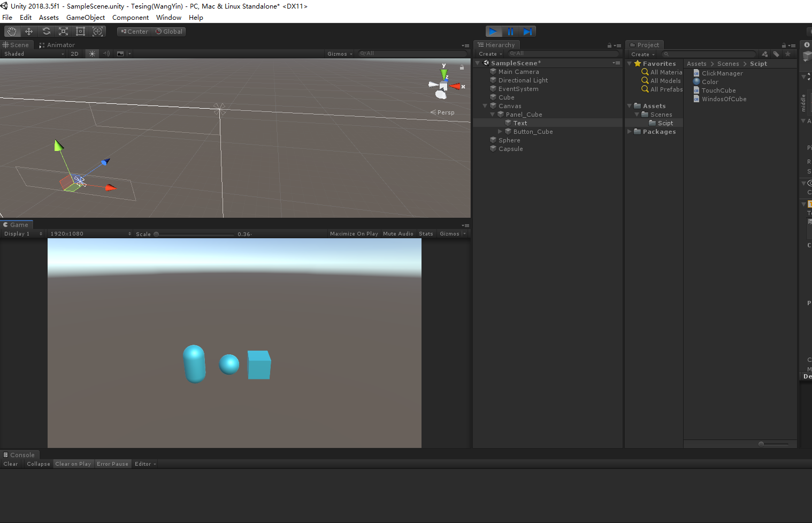
Task: Open Display 1 dropdown in Game view
Action: click(23, 233)
